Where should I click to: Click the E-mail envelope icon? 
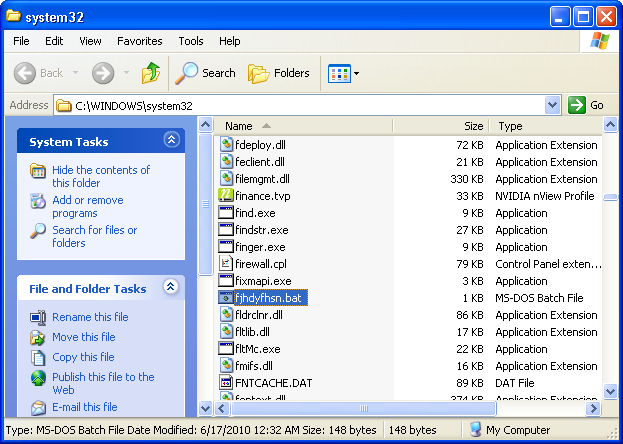38,407
